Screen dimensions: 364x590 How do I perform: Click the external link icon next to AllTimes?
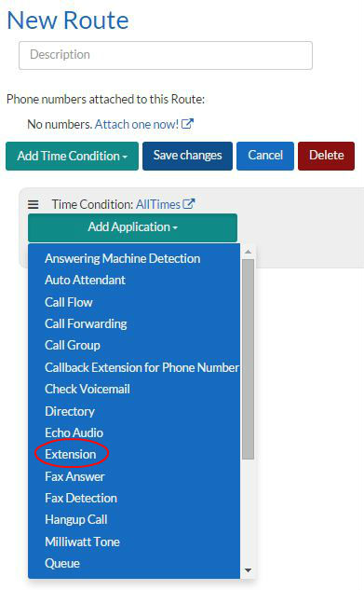point(189,203)
